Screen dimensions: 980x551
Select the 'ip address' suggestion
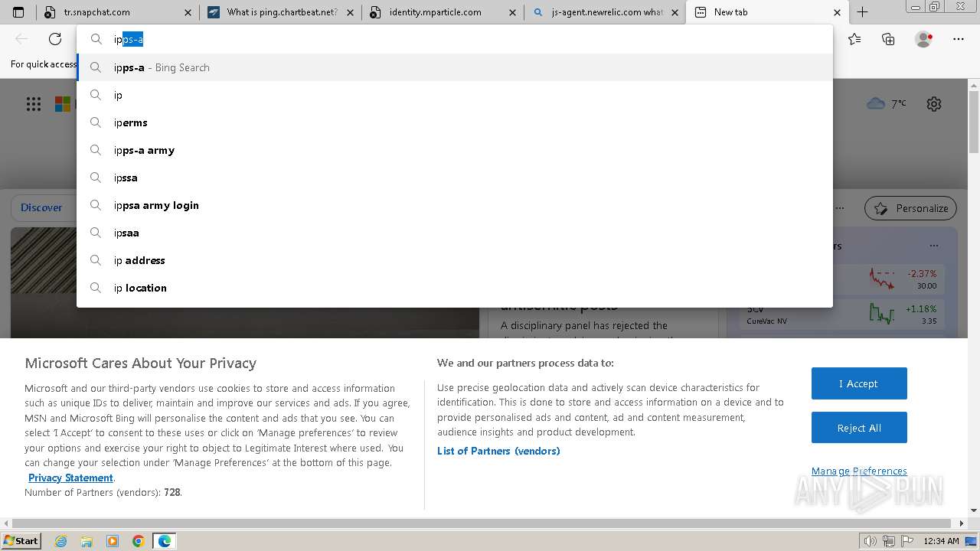tap(455, 260)
